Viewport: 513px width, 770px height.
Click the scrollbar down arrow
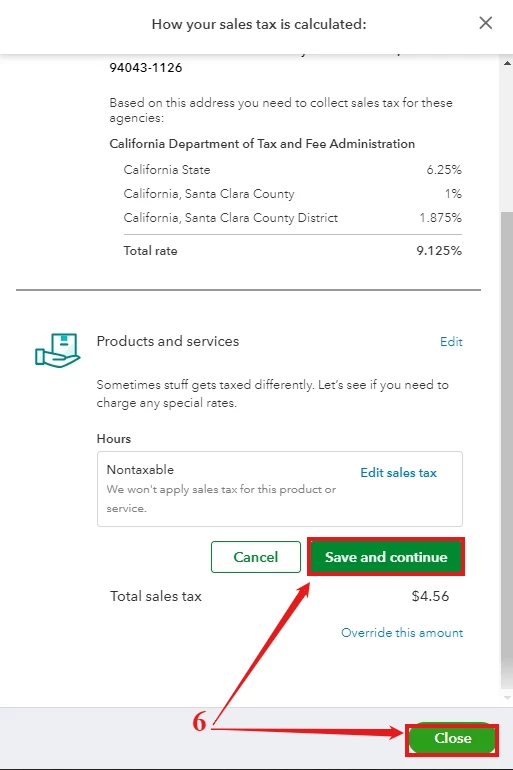(x=507, y=697)
